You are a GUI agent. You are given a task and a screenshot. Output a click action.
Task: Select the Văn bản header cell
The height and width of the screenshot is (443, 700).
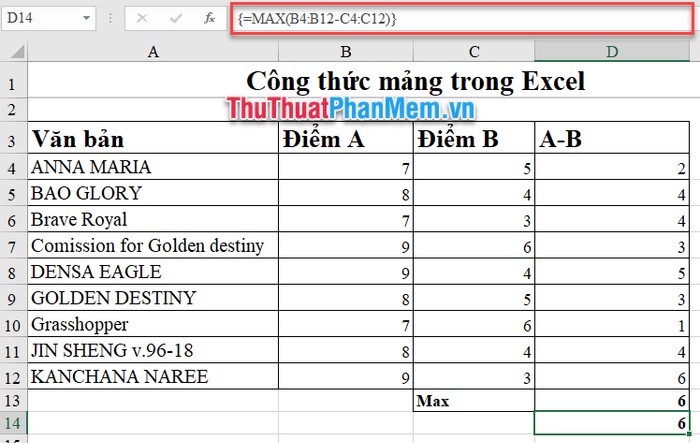point(152,139)
